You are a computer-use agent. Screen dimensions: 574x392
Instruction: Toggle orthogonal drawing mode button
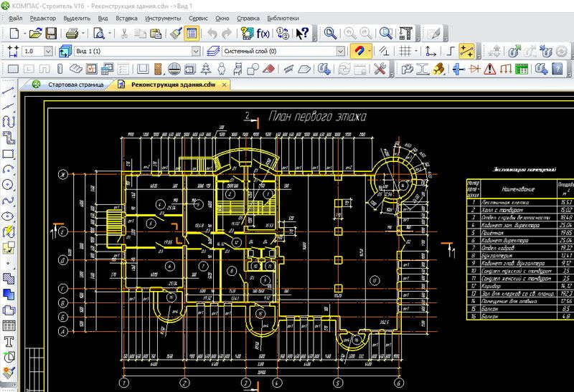(x=451, y=51)
